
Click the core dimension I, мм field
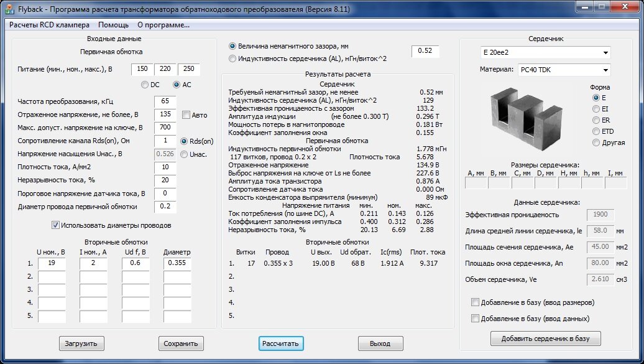coord(615,183)
